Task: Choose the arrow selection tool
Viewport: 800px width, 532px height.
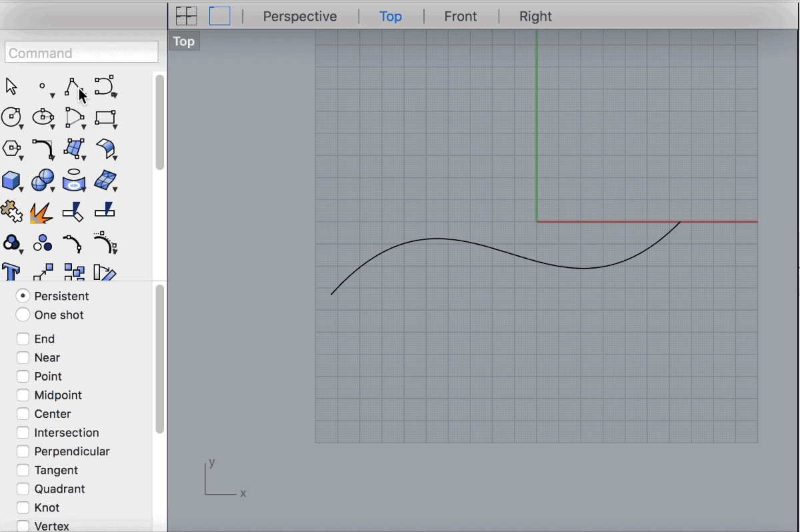Action: point(11,86)
